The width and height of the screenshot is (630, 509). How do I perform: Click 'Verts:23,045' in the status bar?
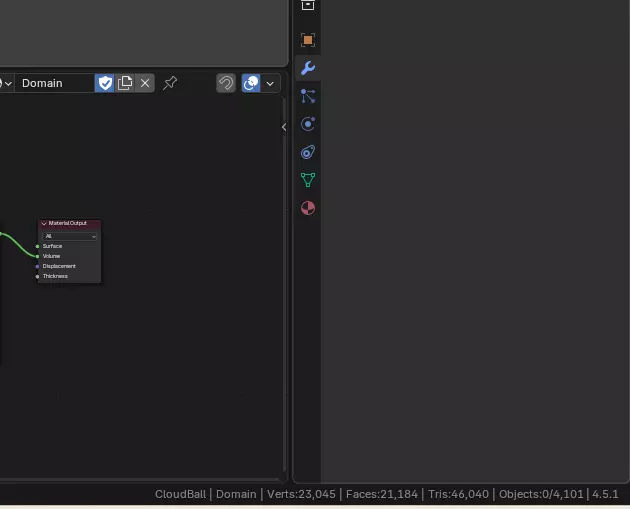(301, 494)
